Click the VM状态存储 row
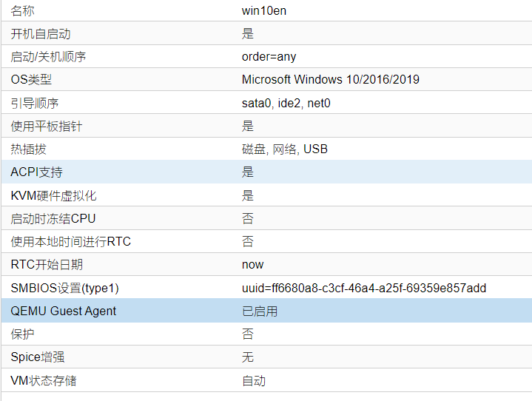532x401 pixels. tap(266, 380)
